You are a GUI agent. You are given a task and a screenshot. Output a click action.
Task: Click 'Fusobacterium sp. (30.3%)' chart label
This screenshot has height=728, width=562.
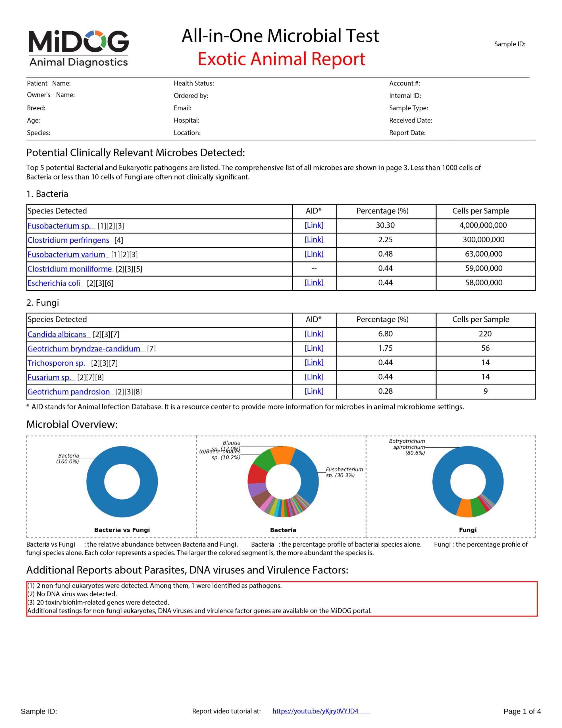coord(344,472)
